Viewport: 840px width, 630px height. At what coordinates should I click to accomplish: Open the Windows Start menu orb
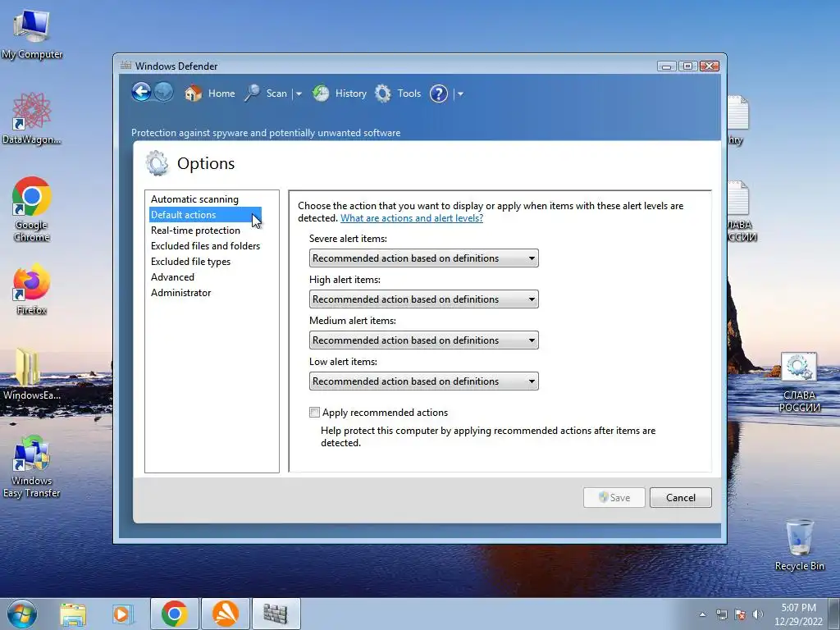22,614
